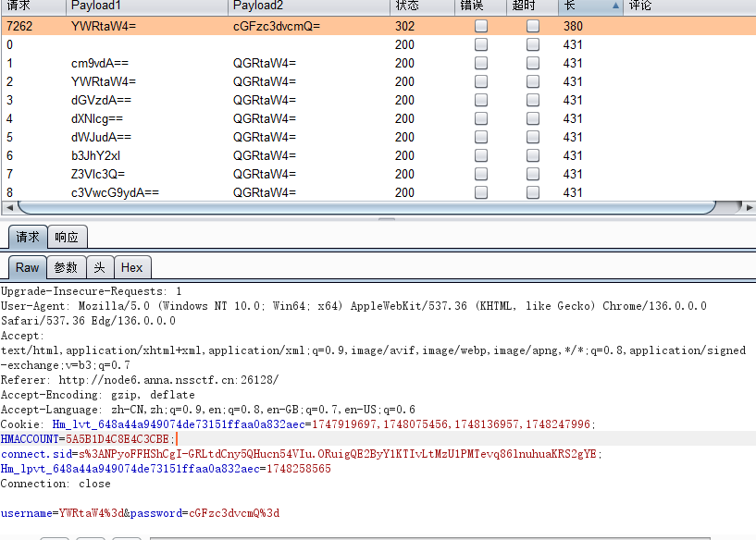Tick the 错误 checkbox for request 3
The image size is (756, 540).
[x=480, y=100]
